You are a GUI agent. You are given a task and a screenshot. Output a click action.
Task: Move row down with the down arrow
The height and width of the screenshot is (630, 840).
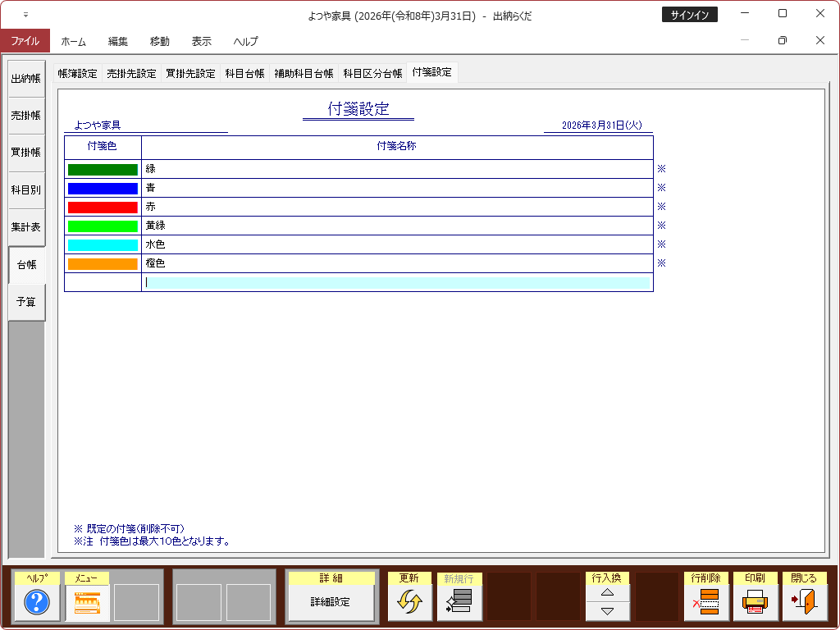[608, 611]
